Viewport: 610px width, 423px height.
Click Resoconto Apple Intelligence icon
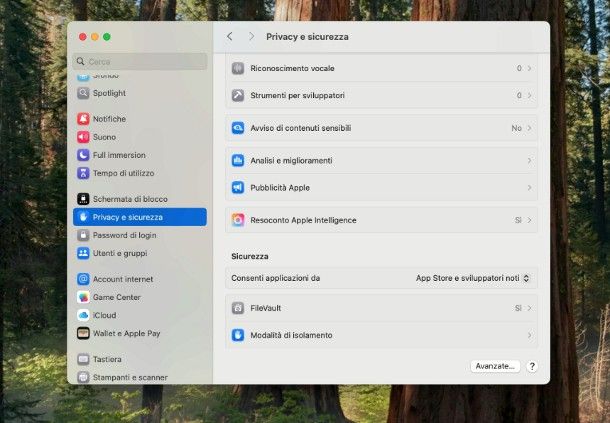coord(238,220)
